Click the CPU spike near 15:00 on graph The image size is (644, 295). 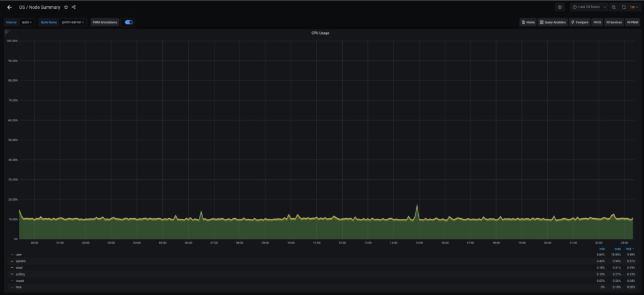(417, 206)
